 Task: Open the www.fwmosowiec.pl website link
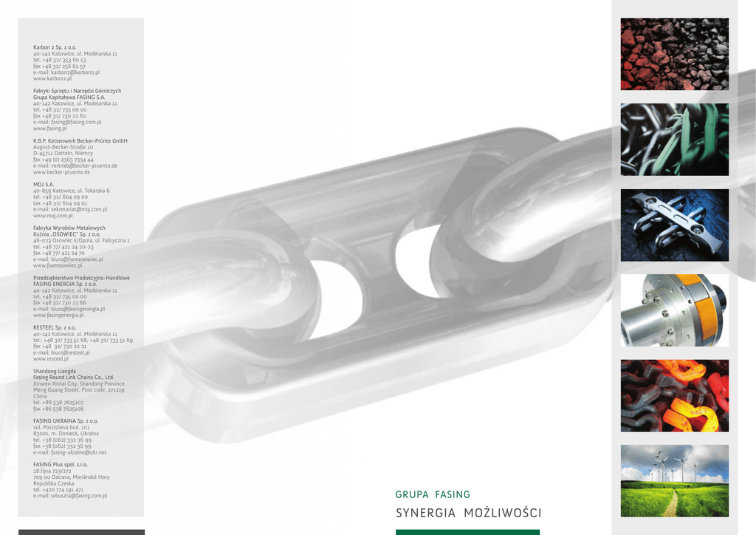58,265
